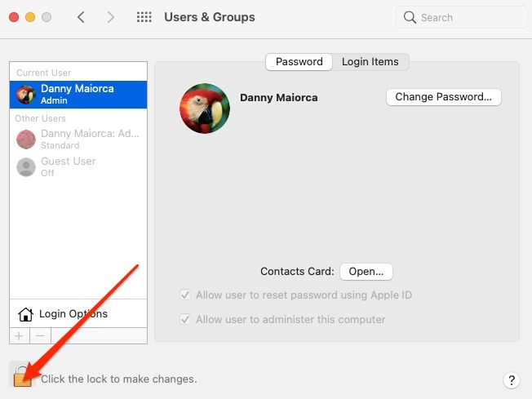Viewport: 532px width, 399px height.
Task: Switch to the Login Items tab
Action: click(x=370, y=62)
